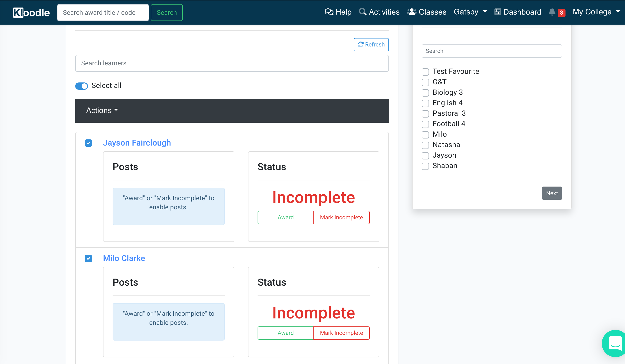Open Milo Clarke's profile link
Screen dimensions: 625x364
124,259
